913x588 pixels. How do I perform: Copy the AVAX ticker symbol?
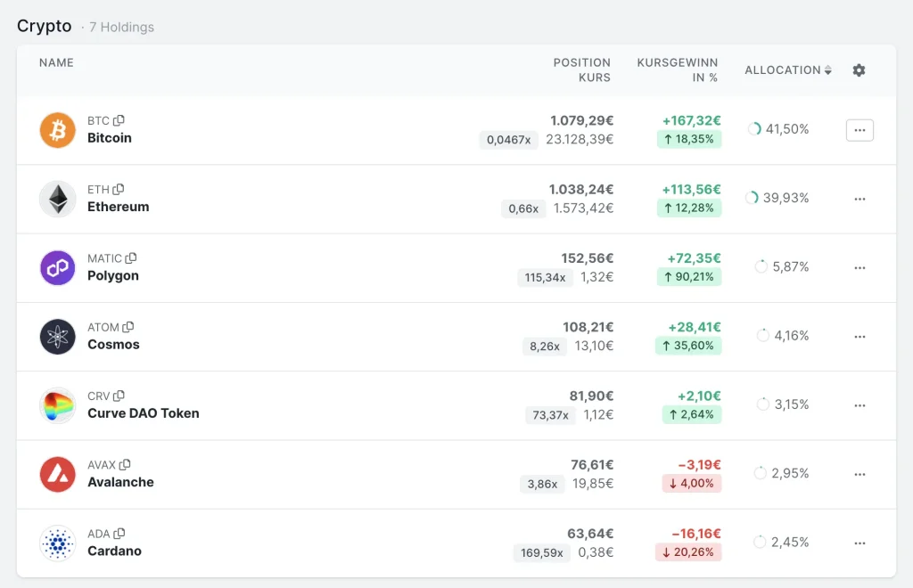pos(126,464)
